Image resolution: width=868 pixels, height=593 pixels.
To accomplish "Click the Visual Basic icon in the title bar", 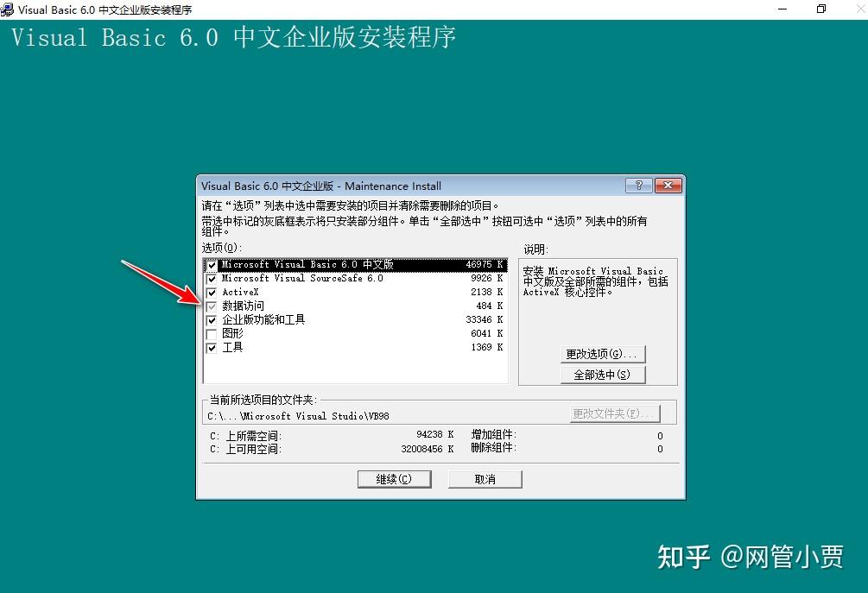I will [x=9, y=9].
